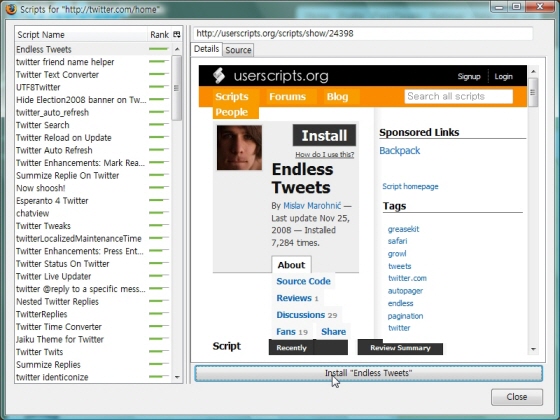Click the safari tag
560x420 pixels.
[x=397, y=241]
